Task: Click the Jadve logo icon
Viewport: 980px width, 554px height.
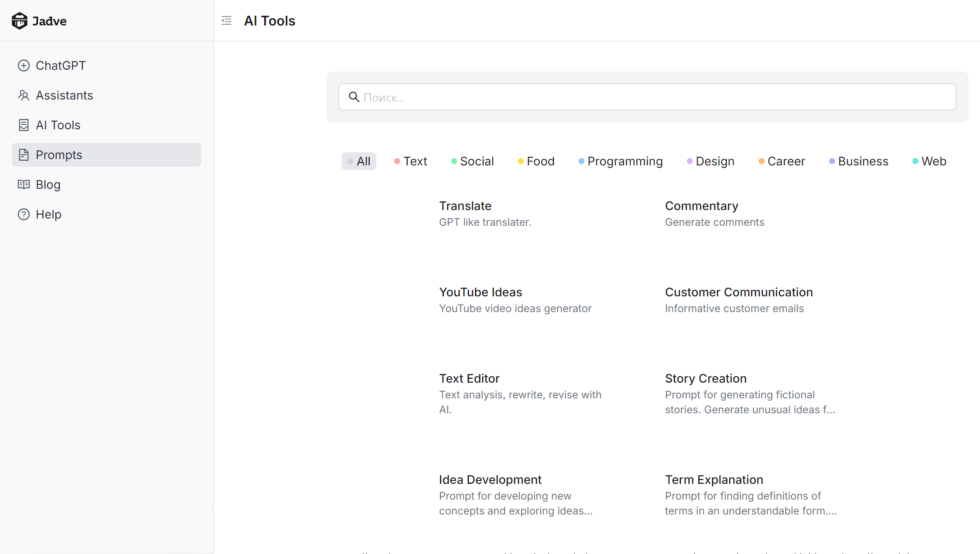Action: tap(20, 21)
